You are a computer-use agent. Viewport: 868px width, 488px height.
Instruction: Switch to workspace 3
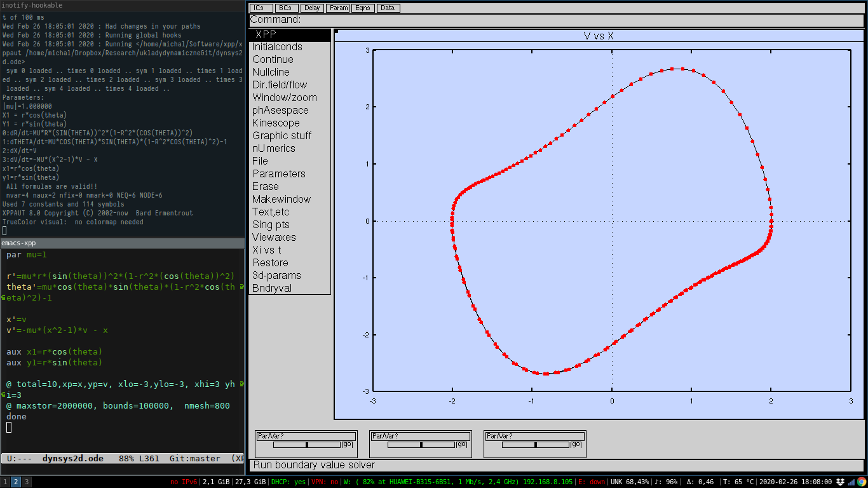pyautogui.click(x=27, y=482)
